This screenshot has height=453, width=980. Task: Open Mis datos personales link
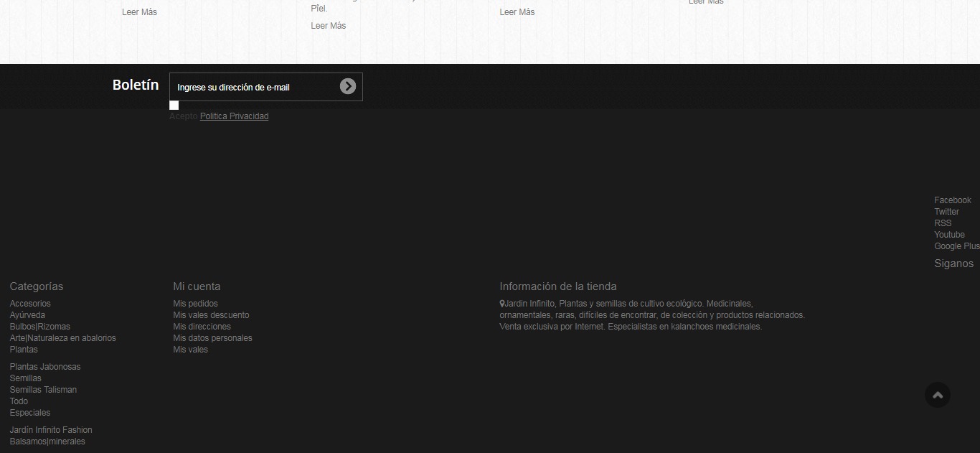[212, 338]
